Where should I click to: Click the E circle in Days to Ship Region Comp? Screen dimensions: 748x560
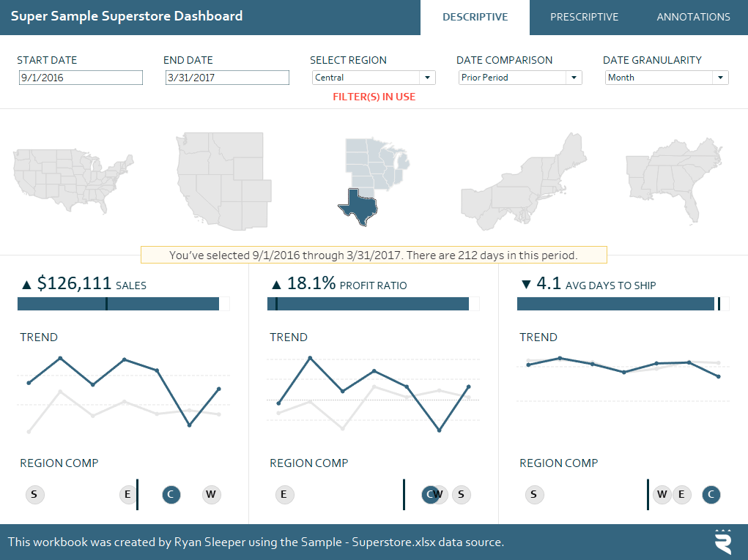coord(681,494)
